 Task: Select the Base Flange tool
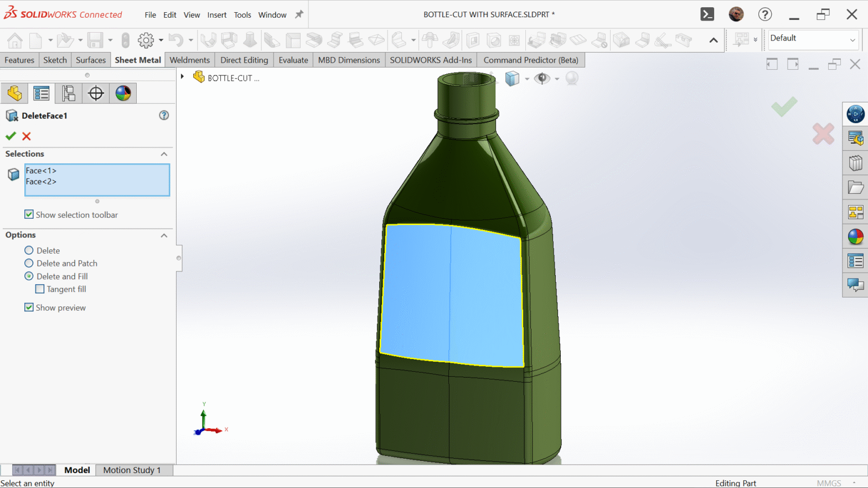click(209, 40)
